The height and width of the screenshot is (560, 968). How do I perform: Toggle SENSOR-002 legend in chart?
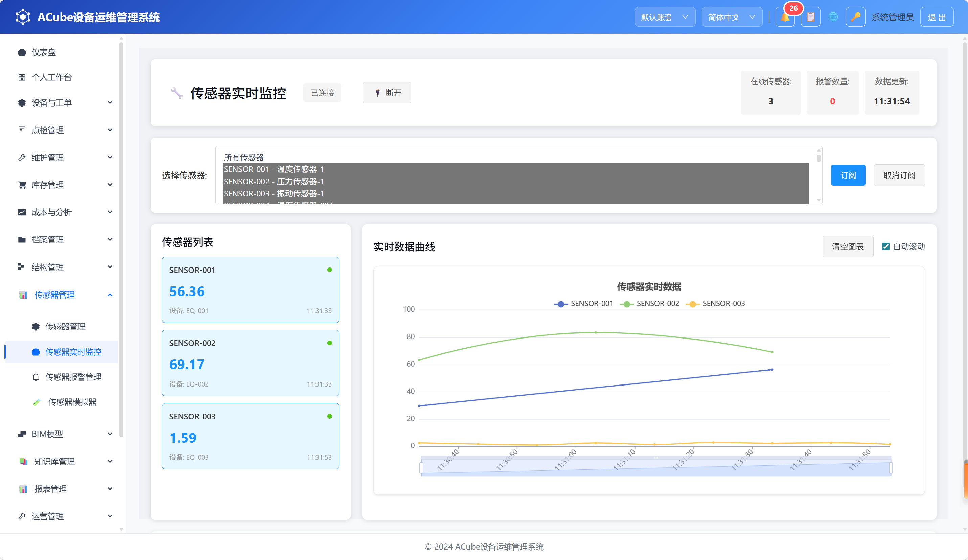[x=649, y=304]
